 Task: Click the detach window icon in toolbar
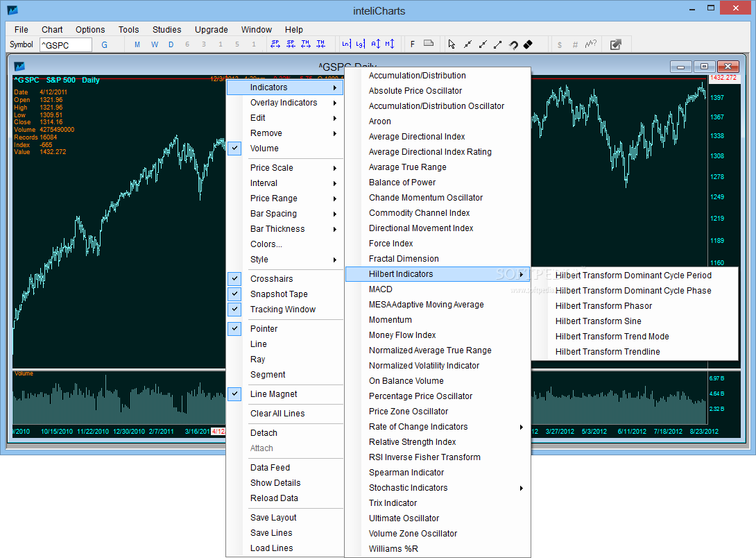click(x=616, y=45)
